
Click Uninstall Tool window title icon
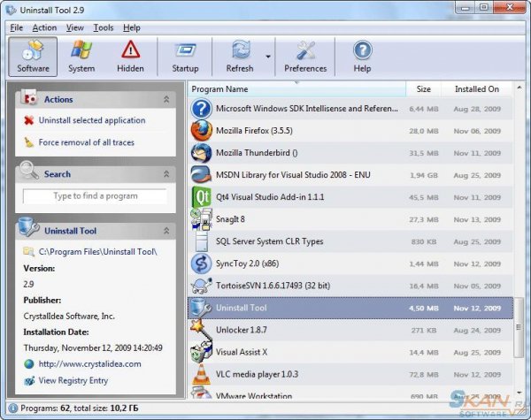coord(11,10)
